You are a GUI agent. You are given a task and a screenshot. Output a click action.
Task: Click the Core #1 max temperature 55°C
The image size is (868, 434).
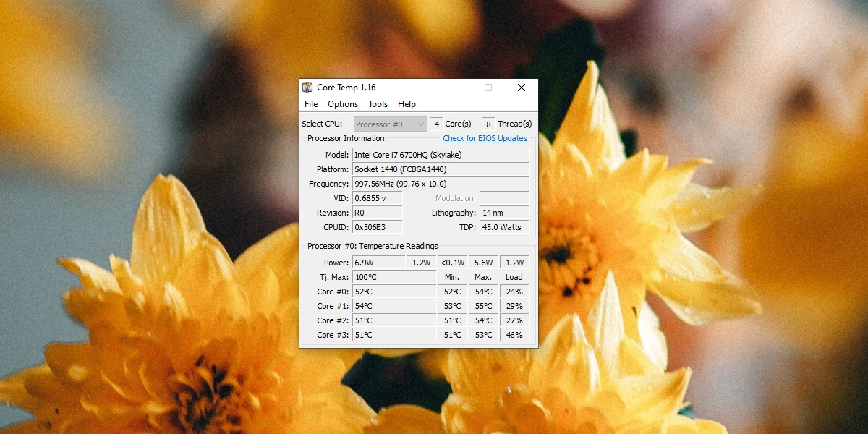click(x=483, y=306)
